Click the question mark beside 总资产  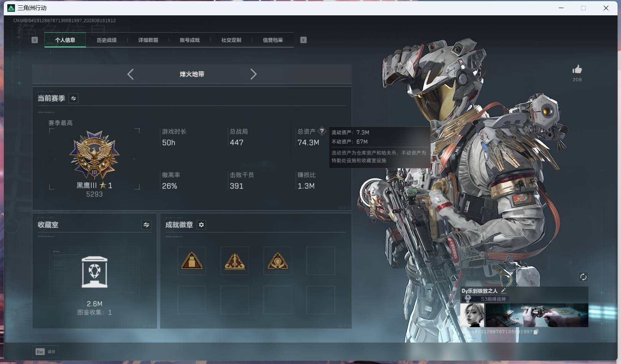coord(322,131)
